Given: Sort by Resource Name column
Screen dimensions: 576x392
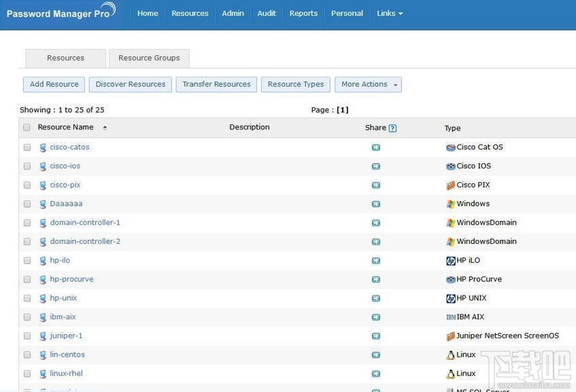Looking at the screenshot, I should point(65,127).
